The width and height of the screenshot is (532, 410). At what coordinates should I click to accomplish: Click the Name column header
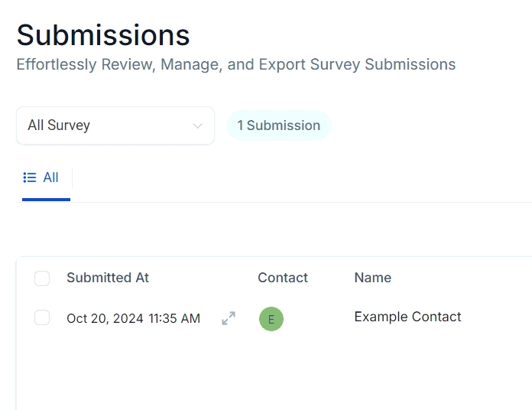(372, 278)
